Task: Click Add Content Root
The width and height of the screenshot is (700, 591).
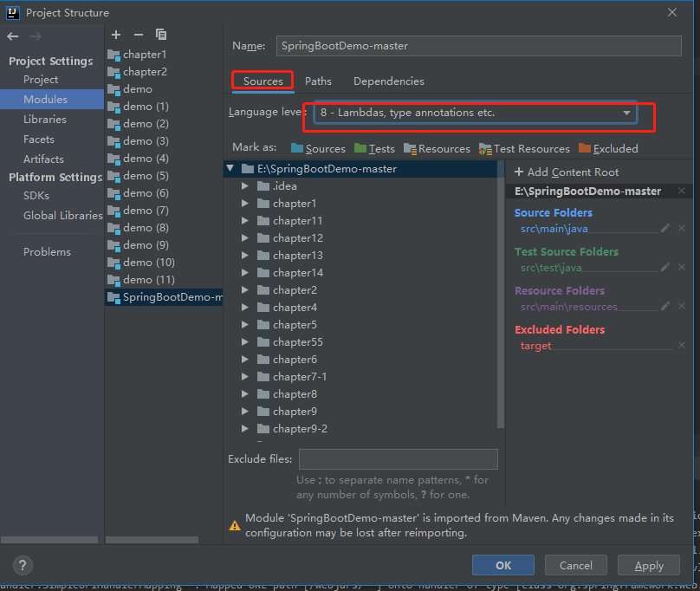Action: [x=567, y=172]
